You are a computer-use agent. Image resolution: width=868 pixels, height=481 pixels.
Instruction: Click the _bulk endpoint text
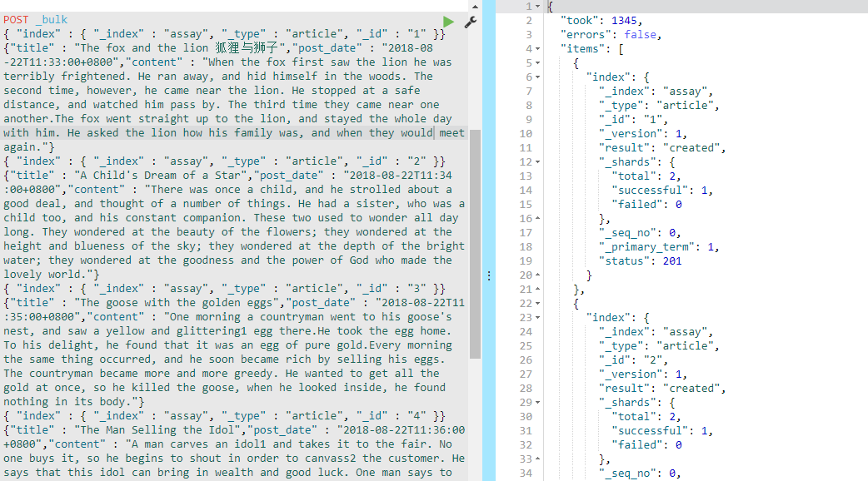coord(52,20)
